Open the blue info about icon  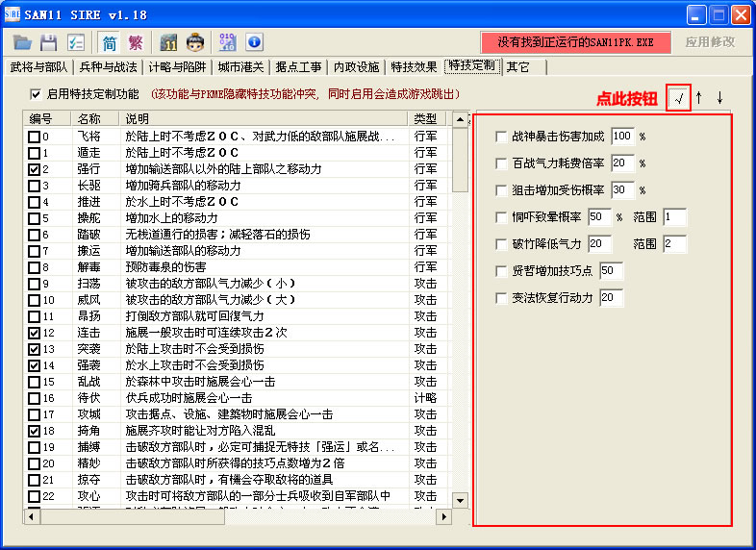254,42
